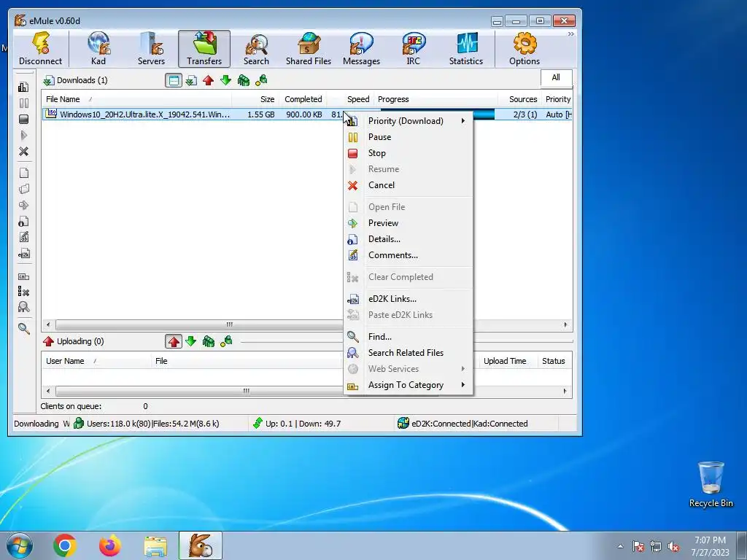
Task: Open the Kad network window
Action: [x=98, y=49]
